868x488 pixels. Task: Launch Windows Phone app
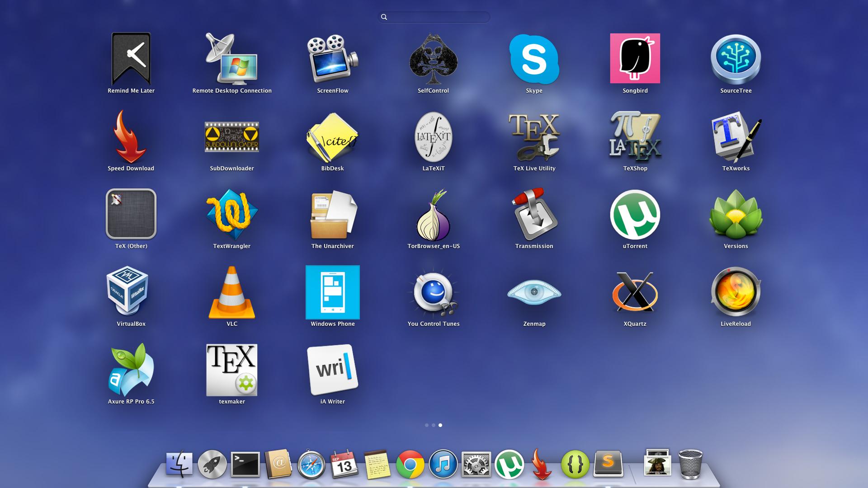(333, 292)
